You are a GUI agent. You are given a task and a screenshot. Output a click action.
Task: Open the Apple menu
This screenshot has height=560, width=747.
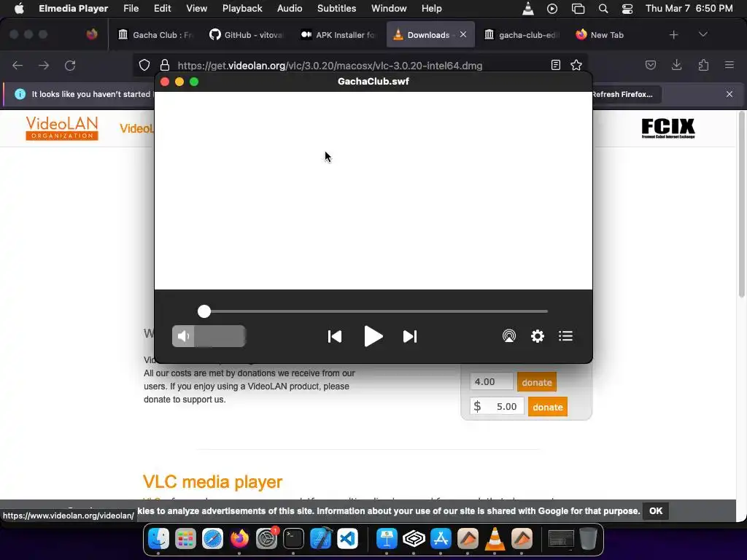click(19, 9)
